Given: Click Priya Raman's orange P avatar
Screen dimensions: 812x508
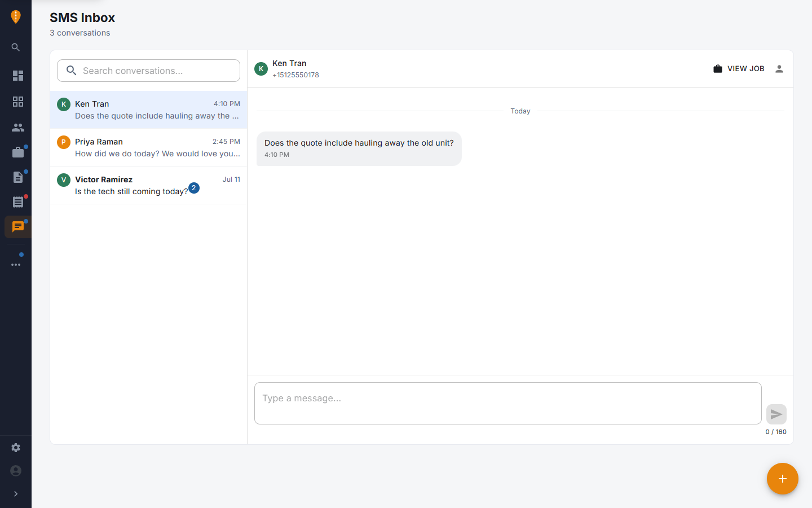Looking at the screenshot, I should click(64, 142).
